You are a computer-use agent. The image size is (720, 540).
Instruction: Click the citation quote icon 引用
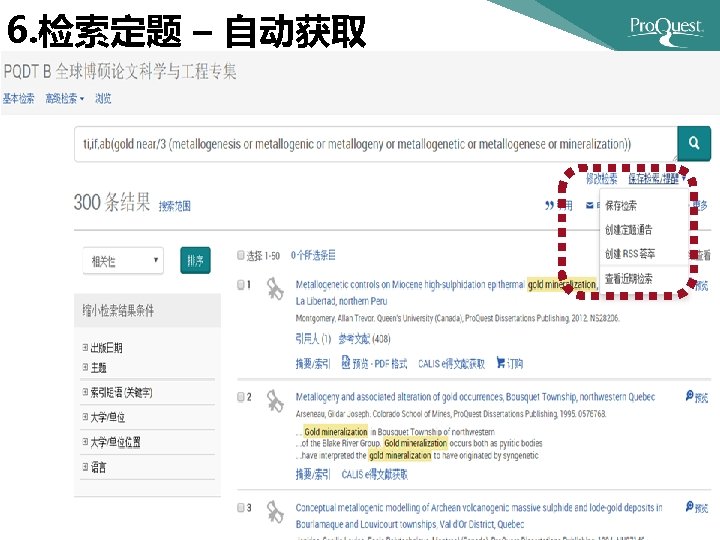549,205
